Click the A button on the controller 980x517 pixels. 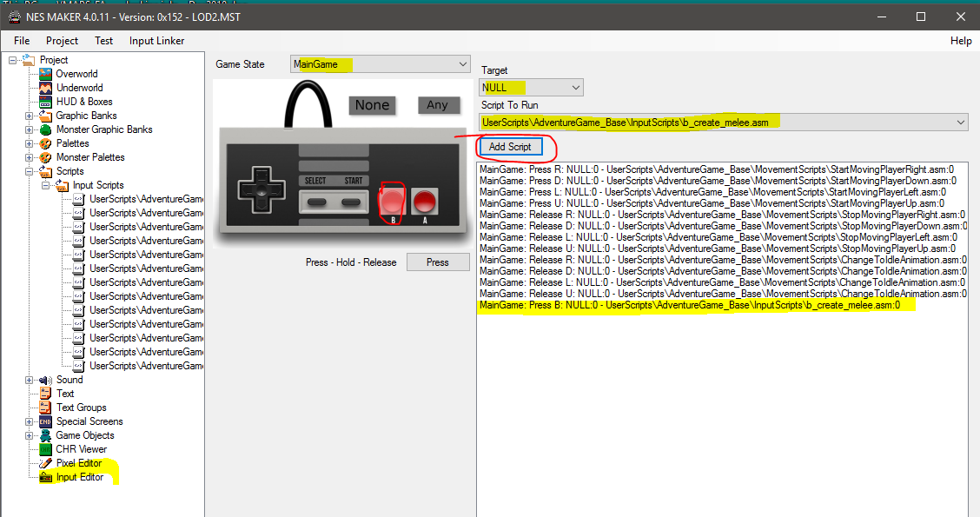point(424,202)
